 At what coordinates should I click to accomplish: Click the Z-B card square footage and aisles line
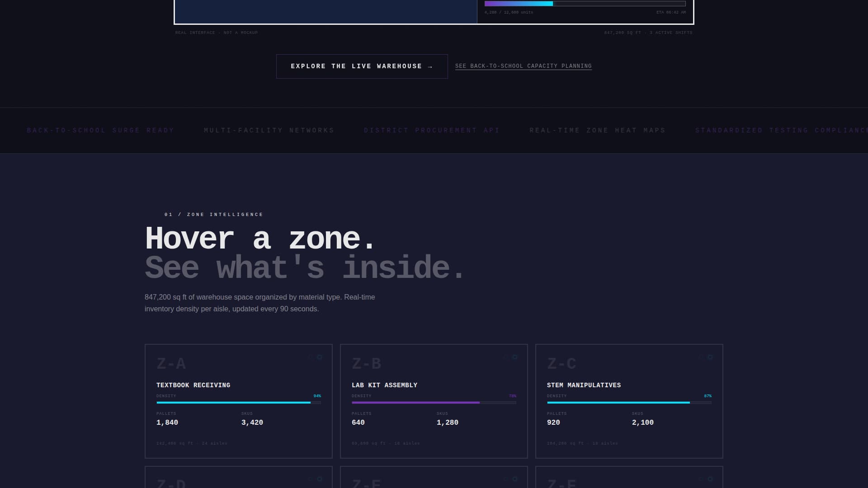pos(386,443)
